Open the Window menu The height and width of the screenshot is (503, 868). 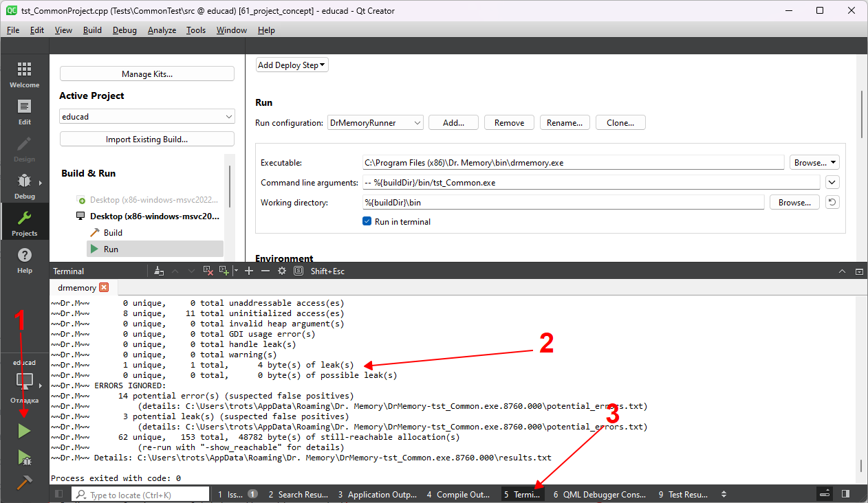coord(232,30)
